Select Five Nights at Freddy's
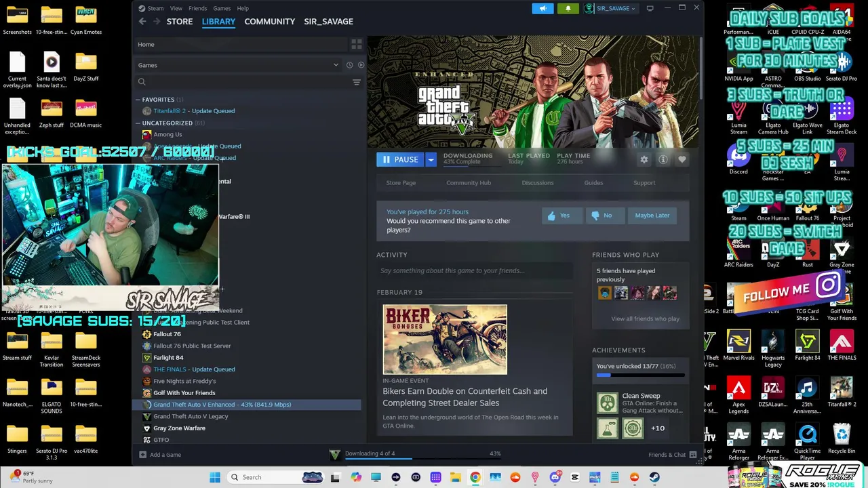 (184, 381)
